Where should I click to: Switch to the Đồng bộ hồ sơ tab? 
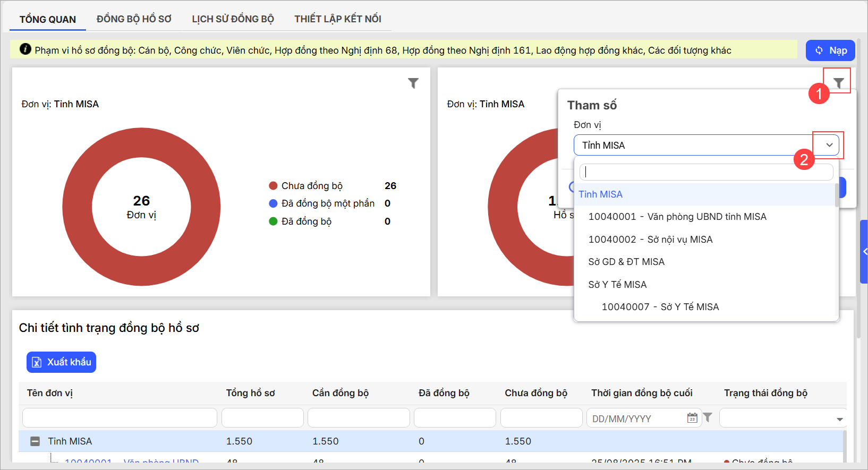134,19
